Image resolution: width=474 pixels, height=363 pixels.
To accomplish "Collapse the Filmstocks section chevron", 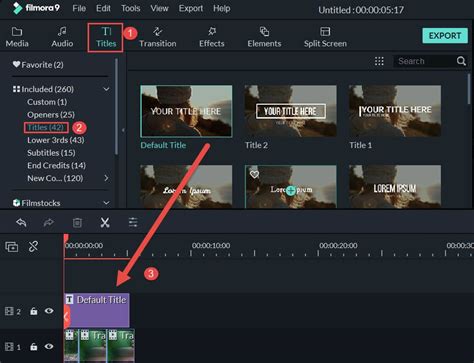I will coord(106,203).
